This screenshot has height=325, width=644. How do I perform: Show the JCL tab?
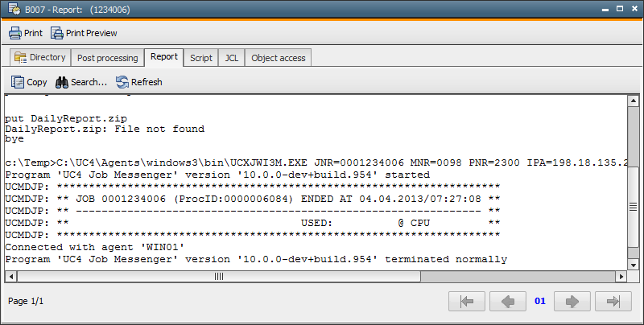231,58
